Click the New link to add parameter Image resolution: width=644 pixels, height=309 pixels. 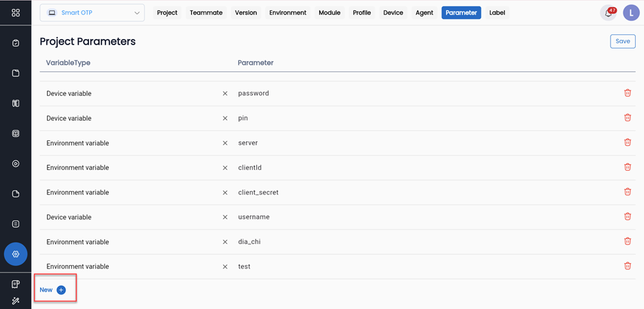tap(46, 290)
